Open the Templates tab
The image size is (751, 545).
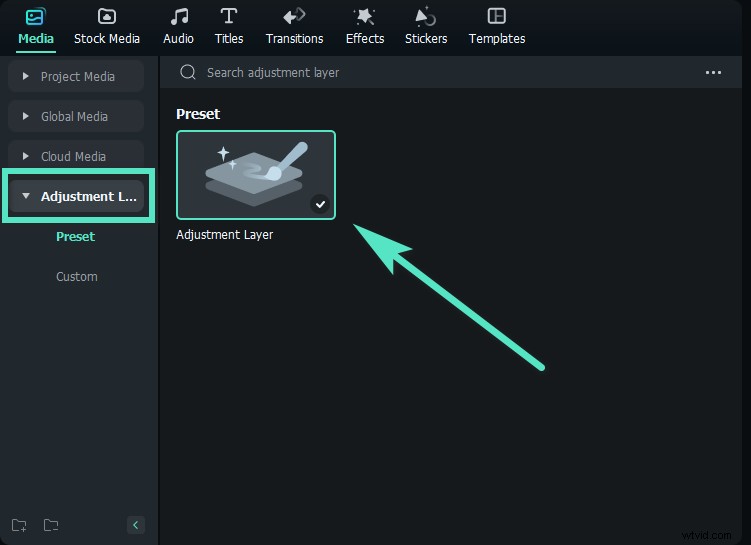(x=497, y=26)
